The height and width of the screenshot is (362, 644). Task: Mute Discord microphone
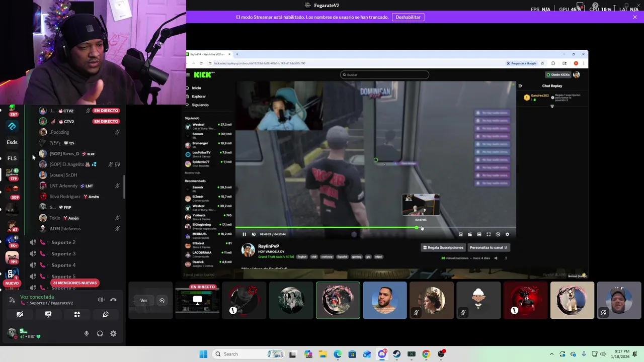tap(87, 333)
